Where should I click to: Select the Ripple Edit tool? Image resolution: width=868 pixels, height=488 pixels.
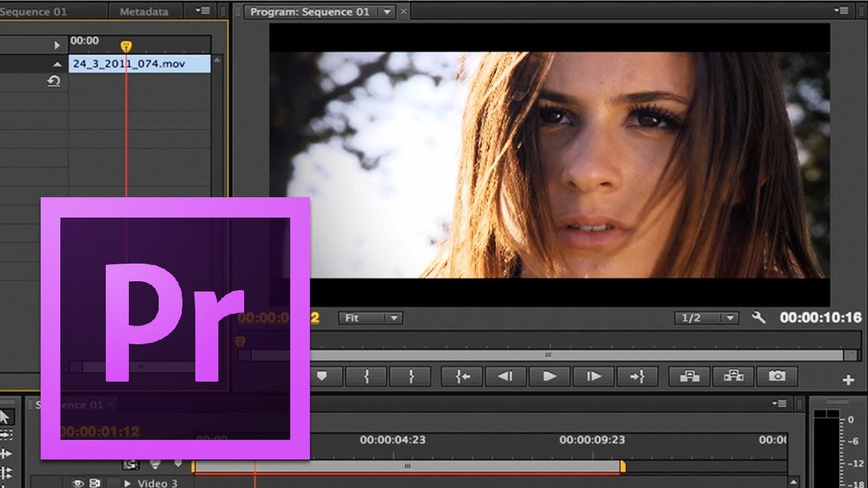(5, 453)
